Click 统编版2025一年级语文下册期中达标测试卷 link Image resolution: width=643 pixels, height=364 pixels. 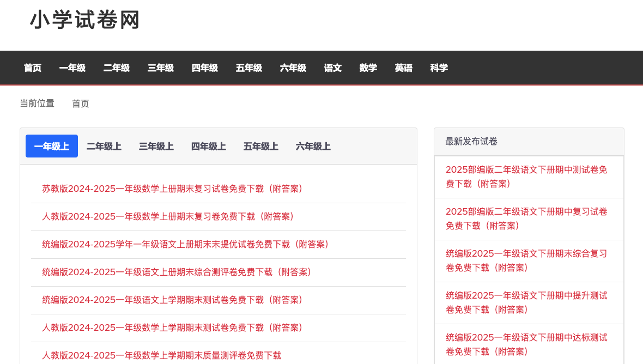pyautogui.click(x=526, y=344)
